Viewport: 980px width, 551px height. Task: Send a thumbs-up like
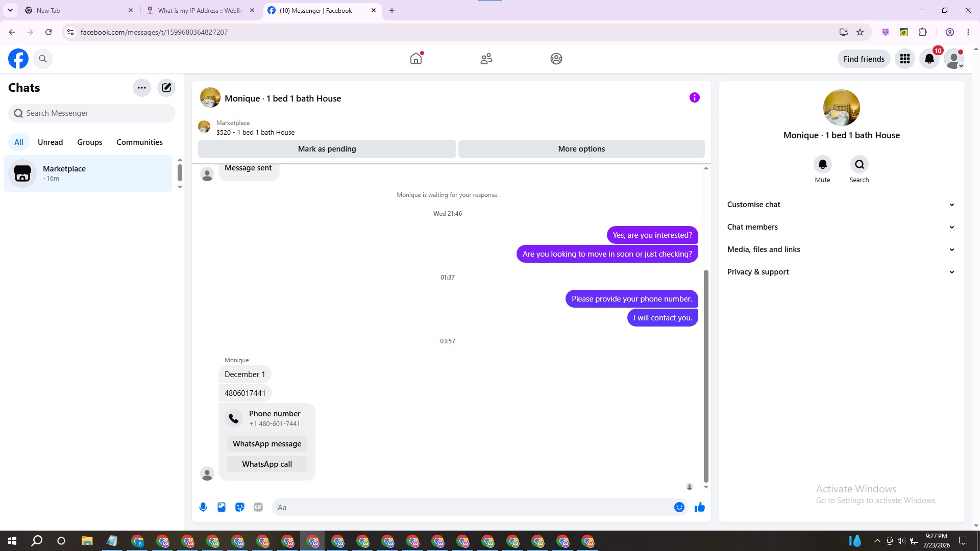pyautogui.click(x=700, y=507)
